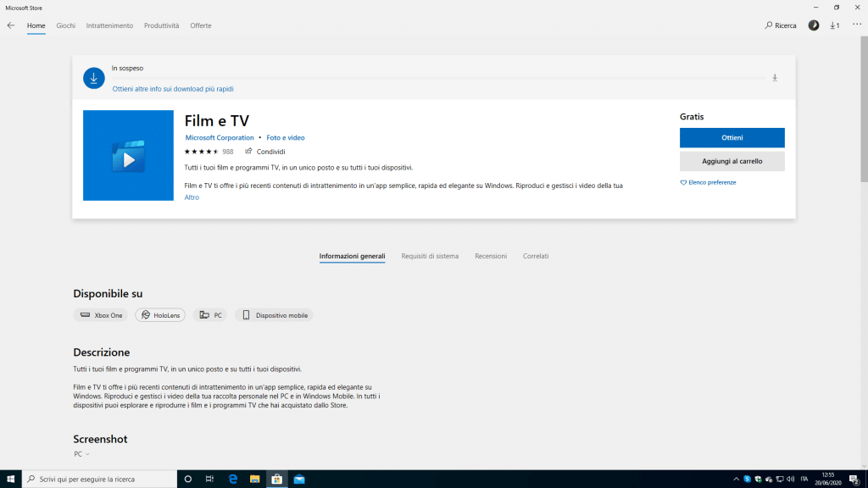Open the user profile avatar icon

click(x=814, y=25)
